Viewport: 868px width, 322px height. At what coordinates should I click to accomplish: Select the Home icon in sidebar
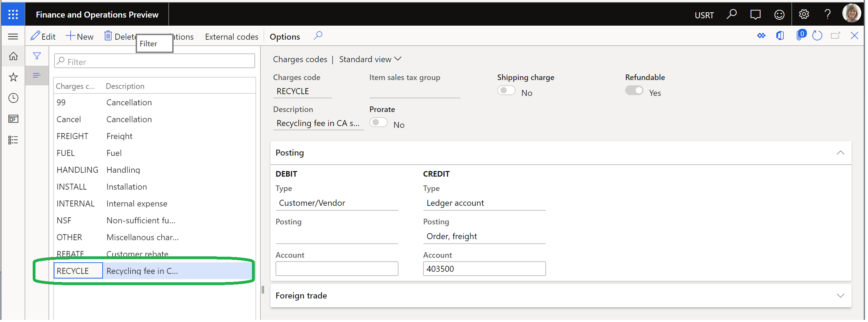tap(13, 56)
